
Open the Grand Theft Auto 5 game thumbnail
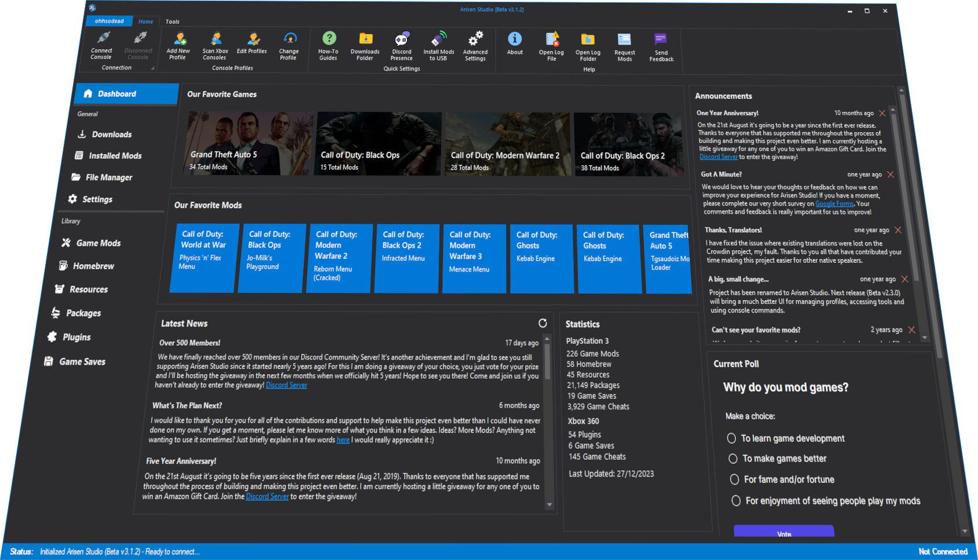(250, 144)
